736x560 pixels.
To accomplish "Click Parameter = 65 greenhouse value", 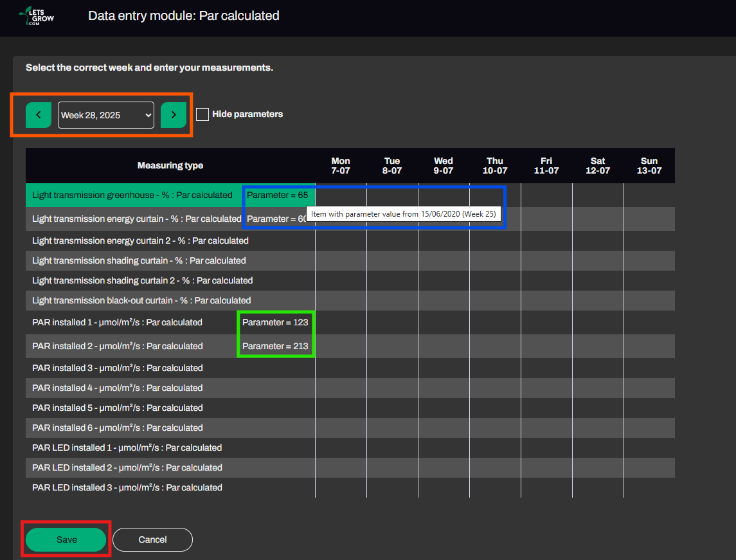I will 277,195.
